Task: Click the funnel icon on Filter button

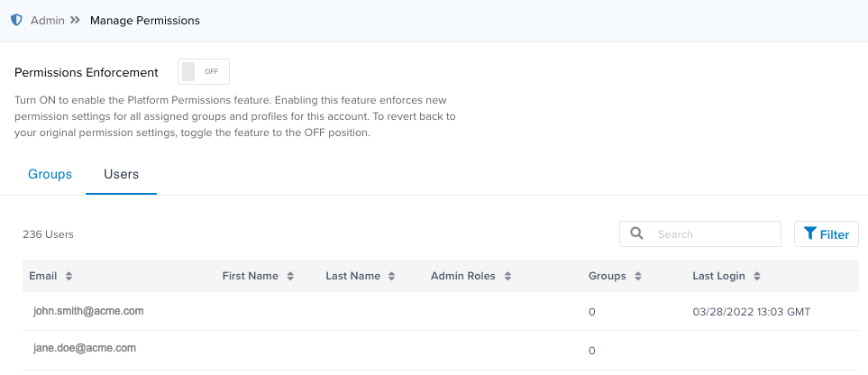Action: pos(809,234)
